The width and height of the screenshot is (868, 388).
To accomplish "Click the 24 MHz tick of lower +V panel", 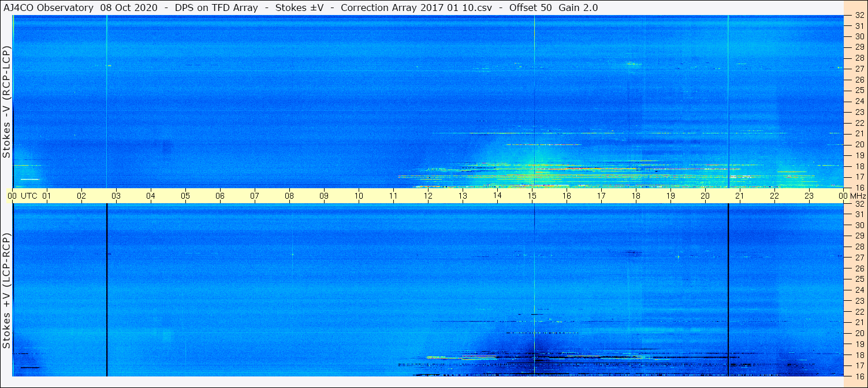I will pos(859,290).
